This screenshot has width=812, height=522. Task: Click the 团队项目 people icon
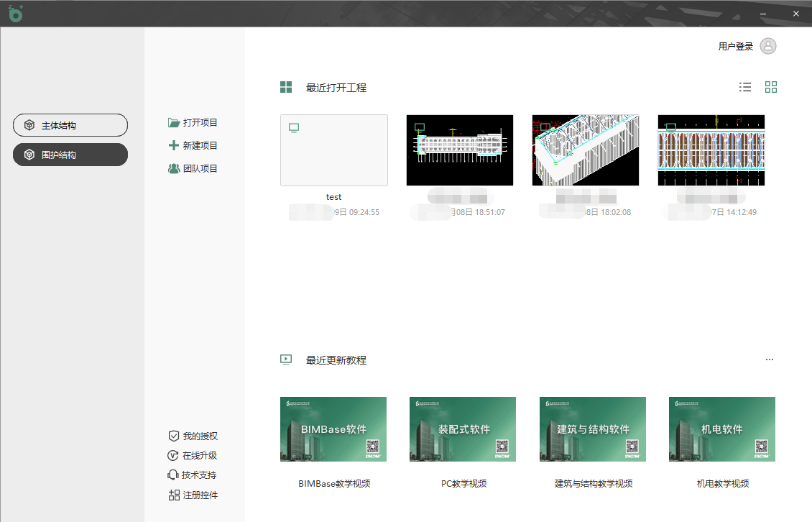(x=174, y=168)
